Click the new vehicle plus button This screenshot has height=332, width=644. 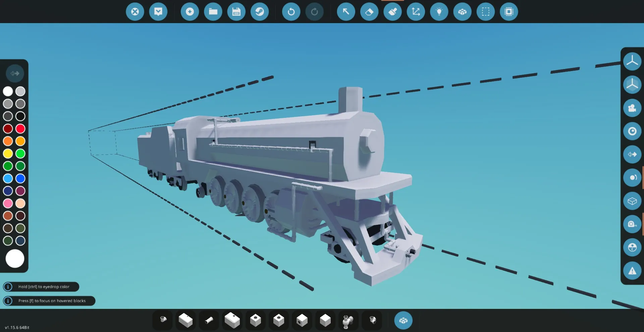(190, 12)
